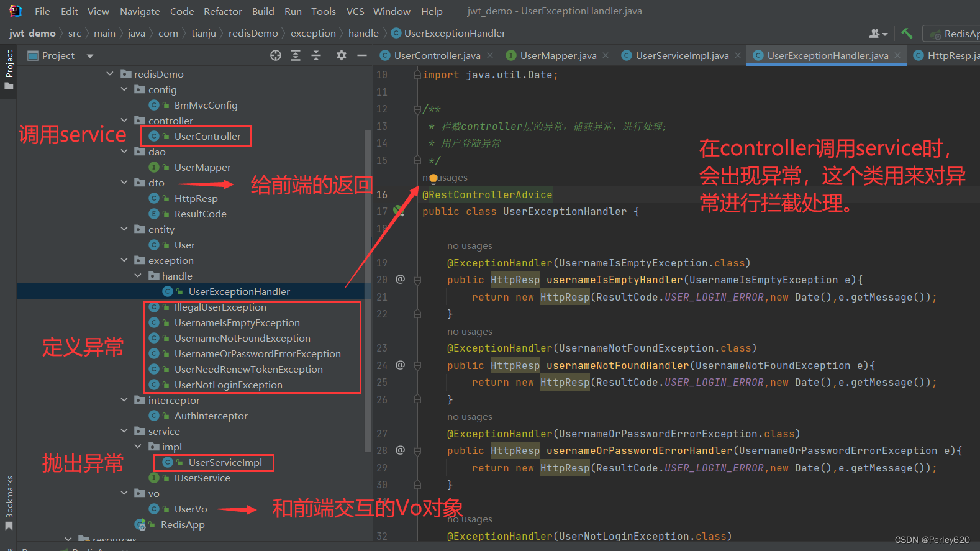Screen dimensions: 980x551
Task: Collapse the controller folder
Action: [124, 121]
